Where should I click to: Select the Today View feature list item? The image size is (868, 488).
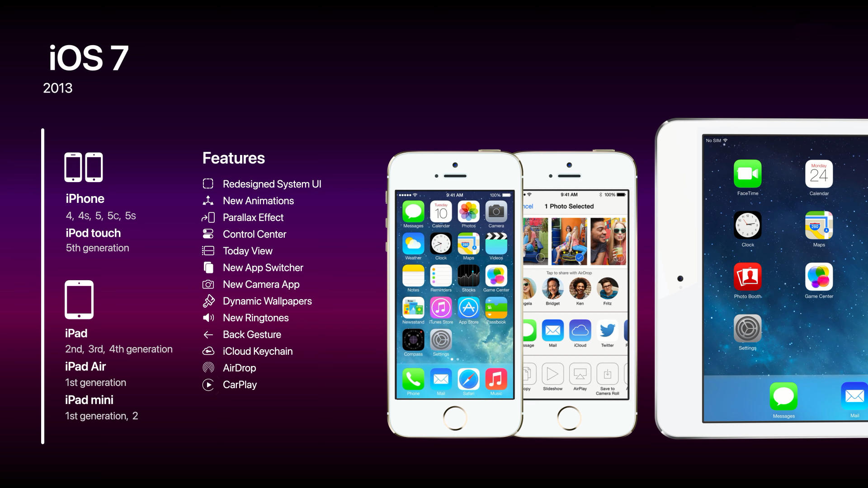tap(247, 251)
